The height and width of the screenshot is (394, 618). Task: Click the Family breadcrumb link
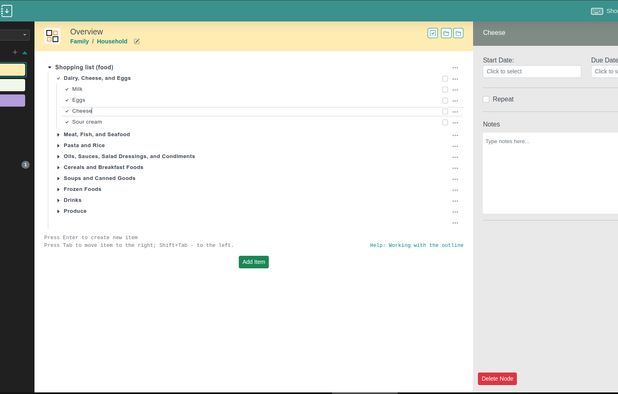[79, 41]
